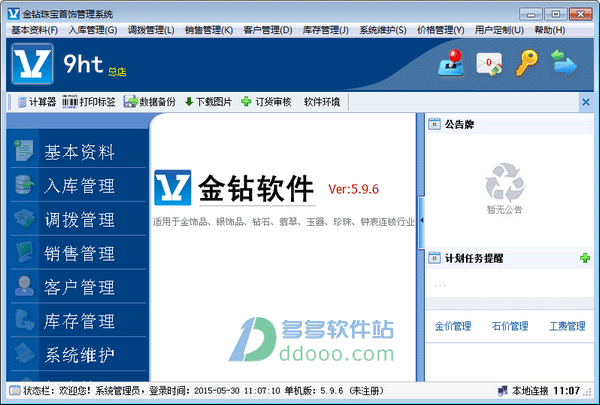Select 客户管理 in the sidebar
Image resolution: width=600 pixels, height=405 pixels.
pos(78,287)
